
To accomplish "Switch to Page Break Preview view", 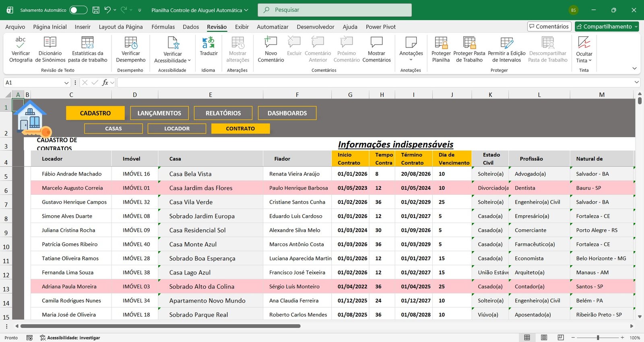I will click(x=561, y=338).
